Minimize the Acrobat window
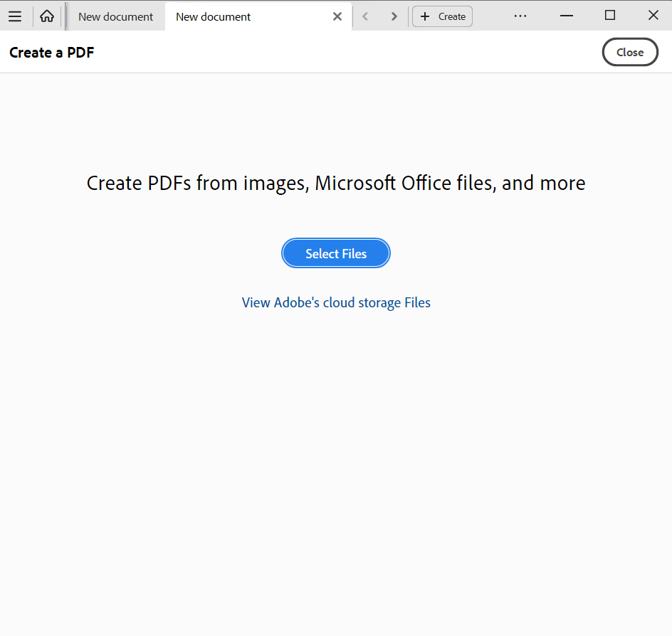The width and height of the screenshot is (672, 636). click(x=567, y=16)
